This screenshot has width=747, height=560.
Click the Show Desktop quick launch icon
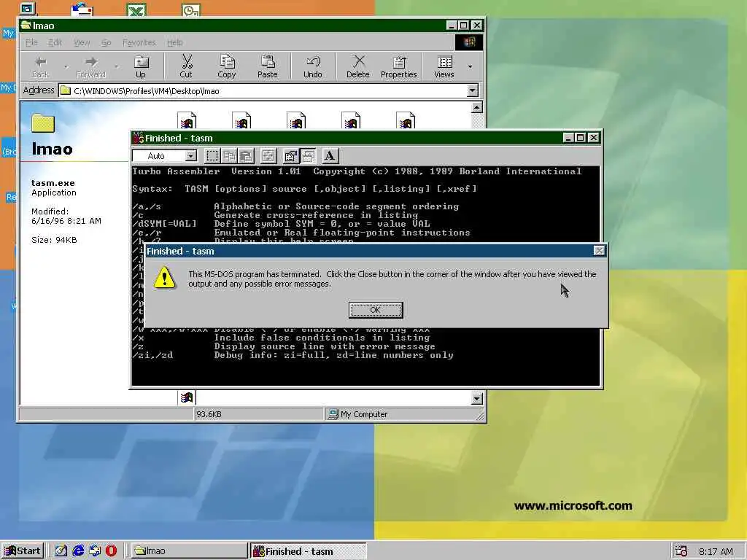point(61,551)
